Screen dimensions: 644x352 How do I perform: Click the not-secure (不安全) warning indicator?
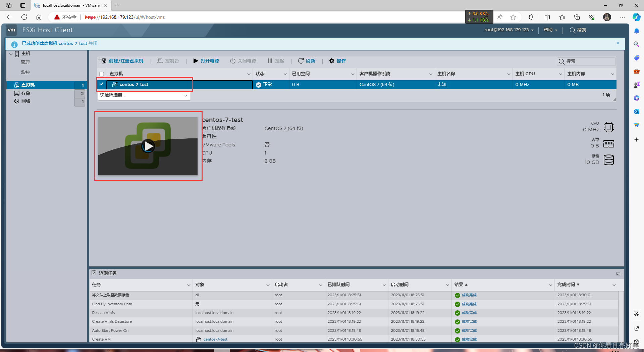tap(65, 17)
